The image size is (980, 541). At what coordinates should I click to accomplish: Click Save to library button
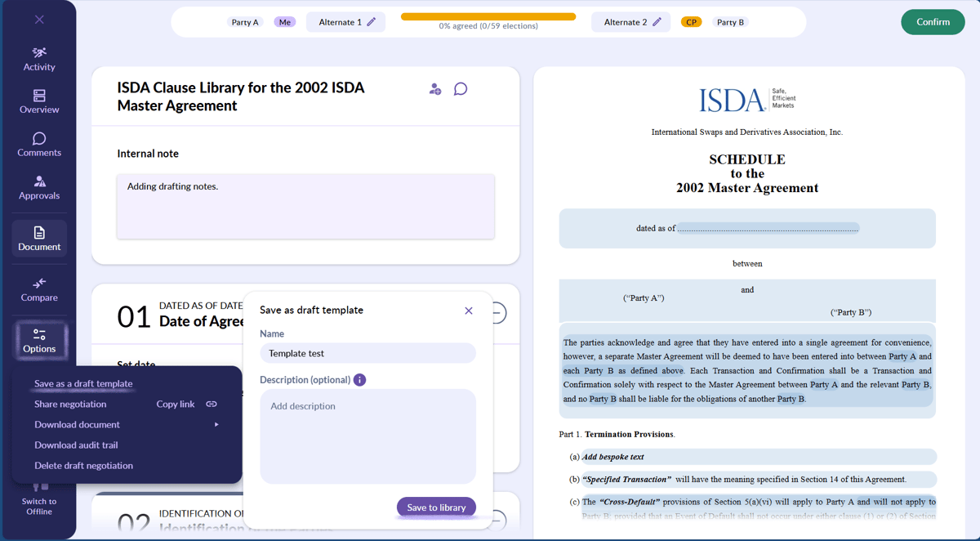point(436,507)
